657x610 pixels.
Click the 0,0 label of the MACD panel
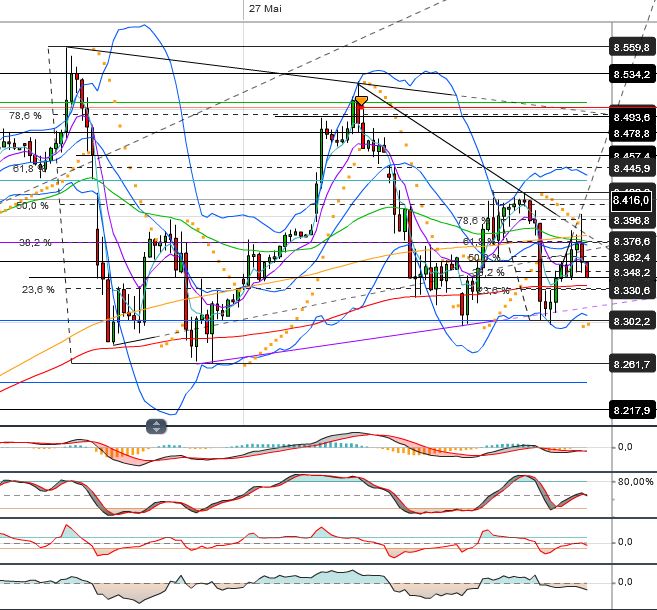pyautogui.click(x=624, y=447)
